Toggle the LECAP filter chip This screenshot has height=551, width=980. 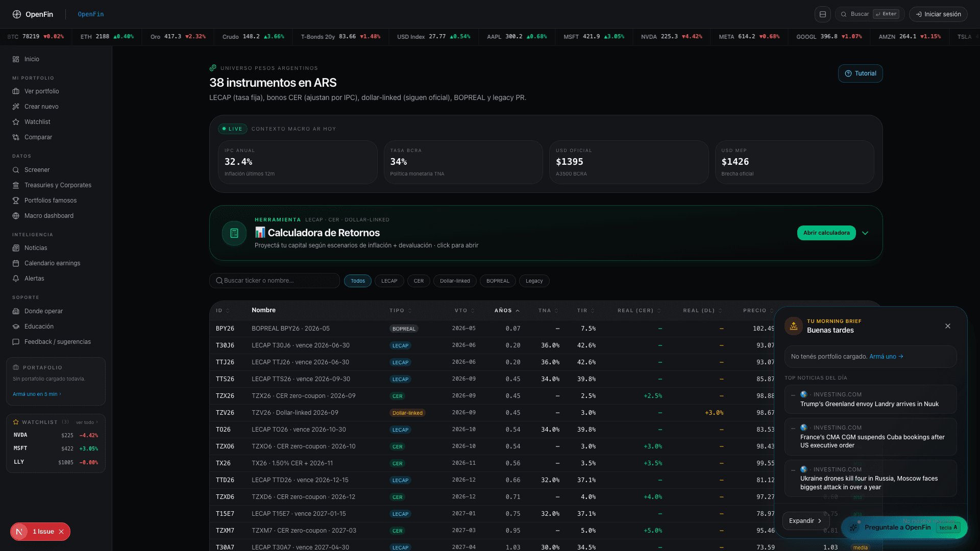389,281
